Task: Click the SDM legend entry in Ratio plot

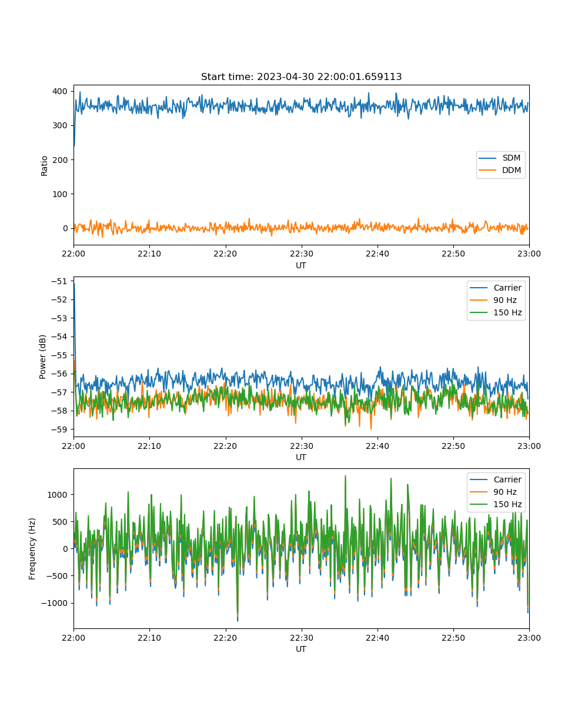Action: [x=511, y=158]
